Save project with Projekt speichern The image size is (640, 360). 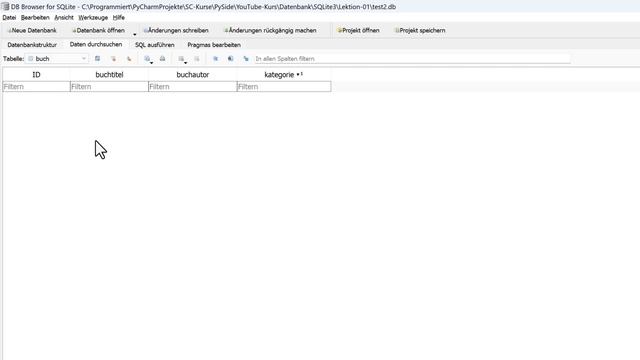coord(420,30)
